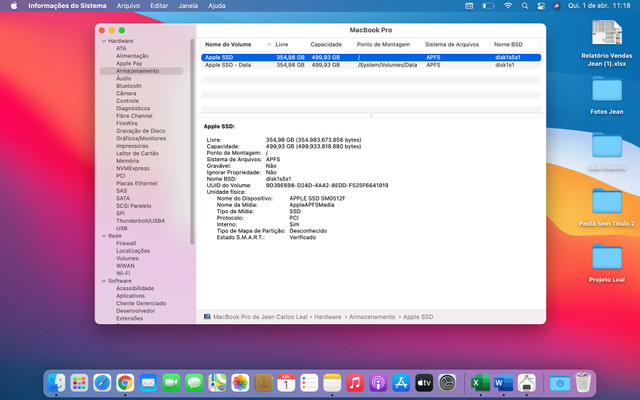This screenshot has height=400, width=640.
Task: Select Gráficos/Monitores in the sidebar
Action: point(141,138)
